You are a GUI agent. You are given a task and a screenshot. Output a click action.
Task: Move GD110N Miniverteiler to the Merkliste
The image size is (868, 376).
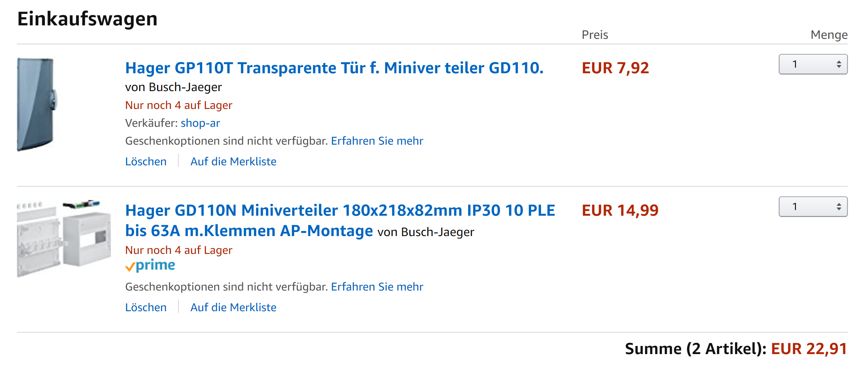pyautogui.click(x=233, y=307)
